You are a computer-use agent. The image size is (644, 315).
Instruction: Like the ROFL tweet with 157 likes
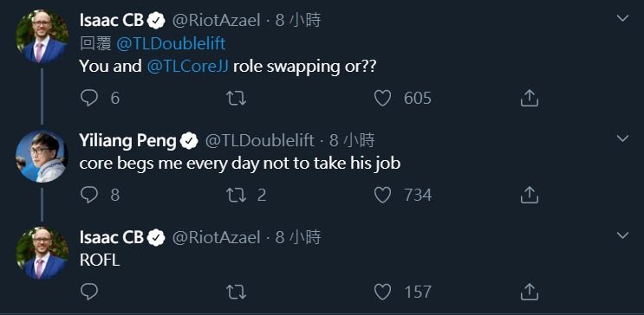click(382, 292)
